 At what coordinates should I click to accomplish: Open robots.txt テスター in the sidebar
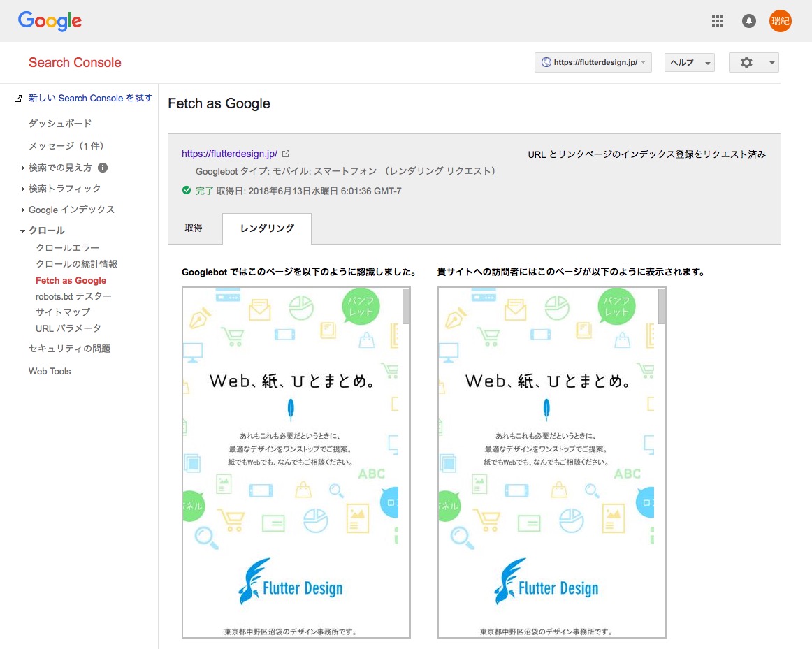point(73,296)
